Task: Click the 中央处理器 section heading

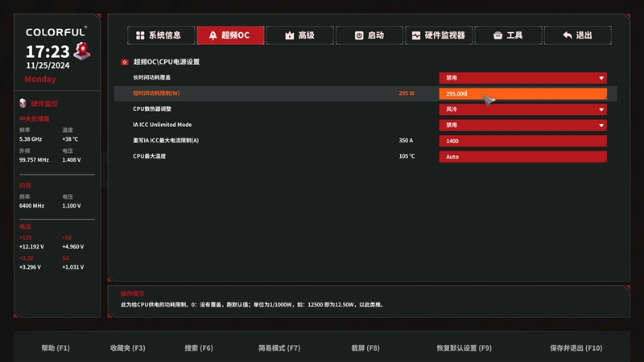Action: [x=34, y=118]
